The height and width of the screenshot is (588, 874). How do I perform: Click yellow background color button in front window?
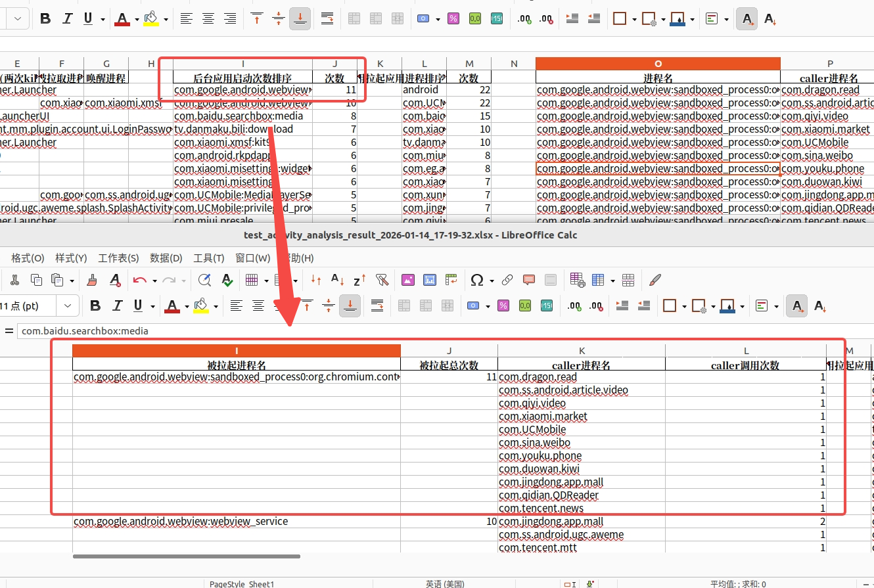coord(201,305)
